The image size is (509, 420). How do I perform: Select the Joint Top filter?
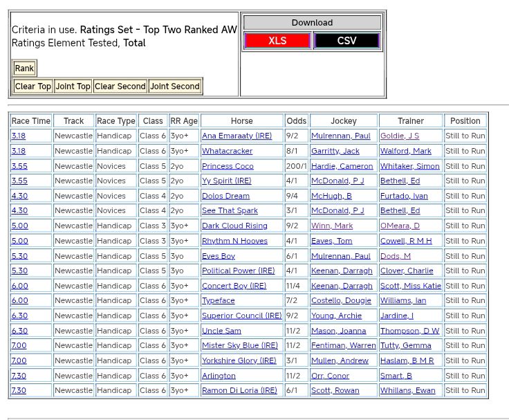(x=73, y=86)
